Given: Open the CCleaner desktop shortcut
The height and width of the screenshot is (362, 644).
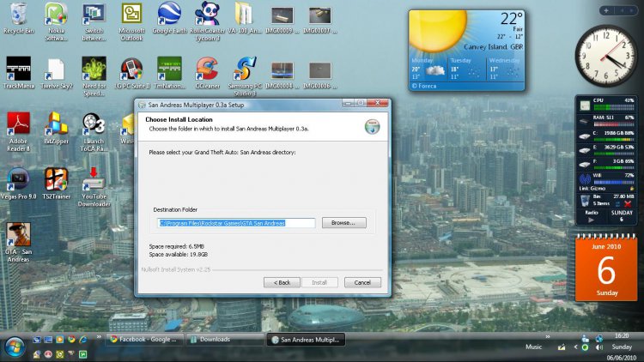Looking at the screenshot, I should tap(207, 73).
